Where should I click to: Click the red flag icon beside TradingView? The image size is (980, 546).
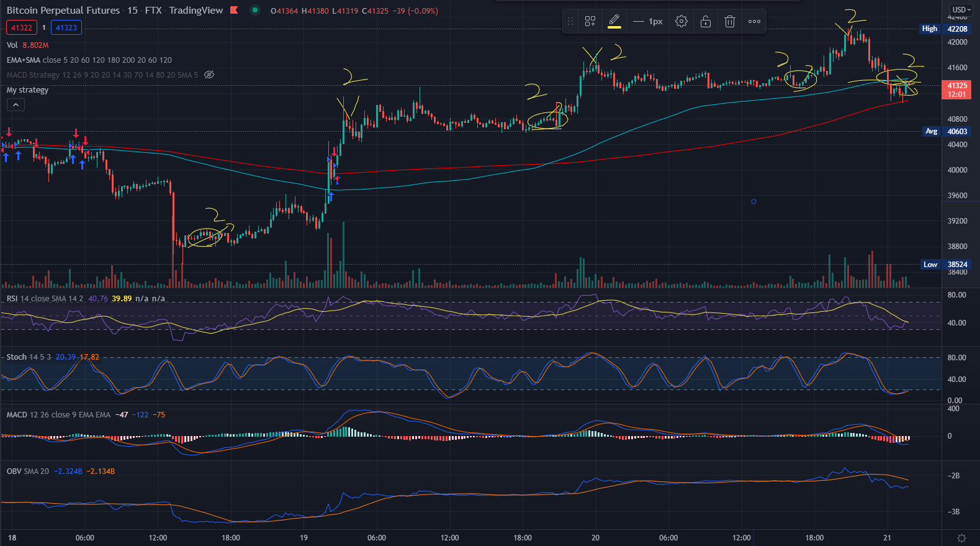pos(234,10)
